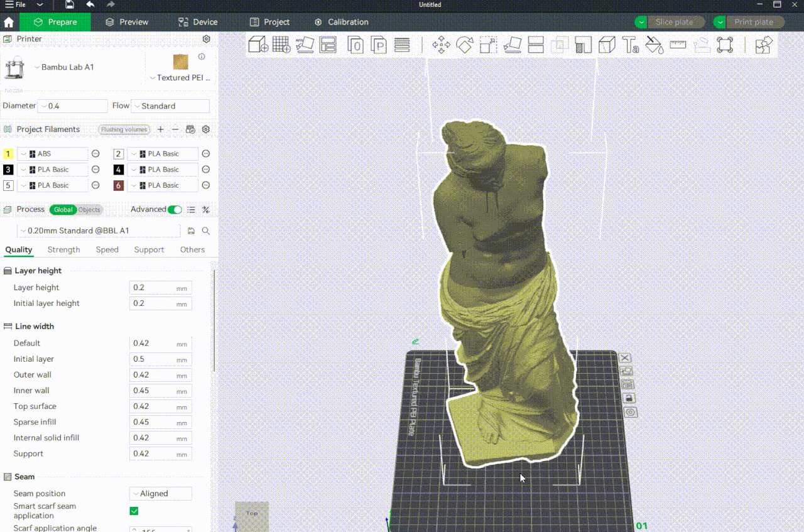Click the Split to parts icon
Screen dimensions: 804x532
[x=379, y=45]
